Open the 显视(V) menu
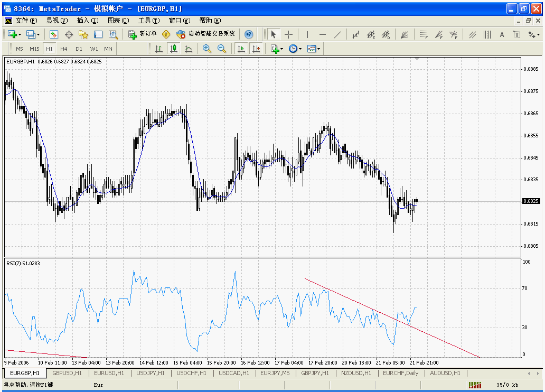This screenshot has width=545, height=392. (57, 21)
